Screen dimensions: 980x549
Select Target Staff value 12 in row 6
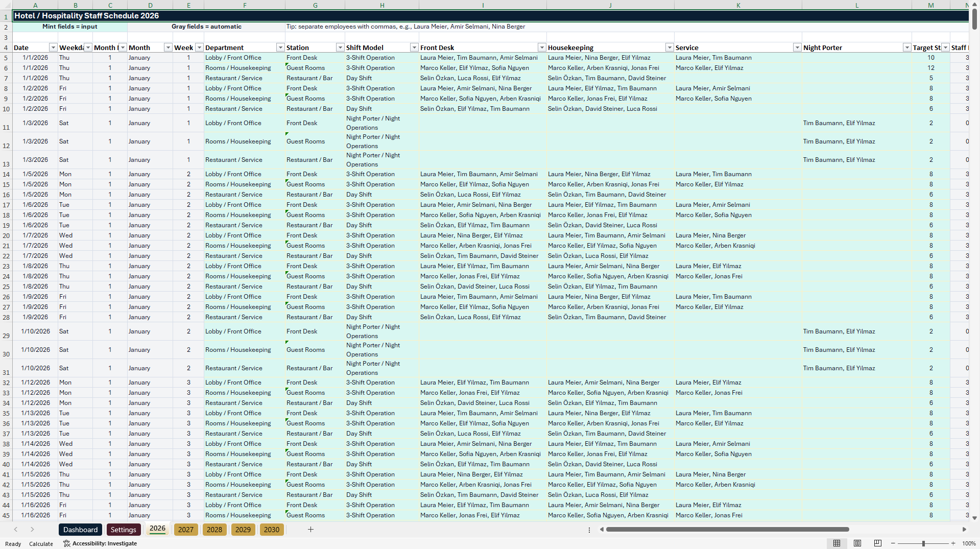tap(930, 68)
